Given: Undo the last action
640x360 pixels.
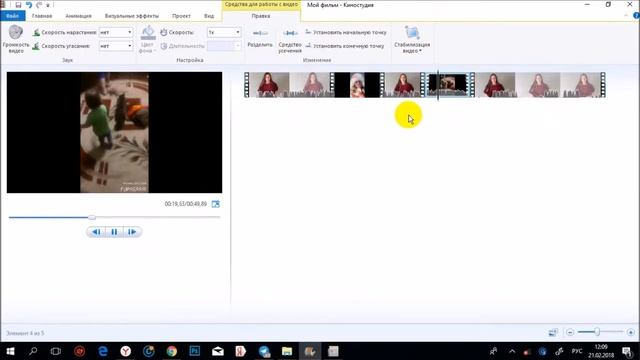Looking at the screenshot, I should (29, 5).
